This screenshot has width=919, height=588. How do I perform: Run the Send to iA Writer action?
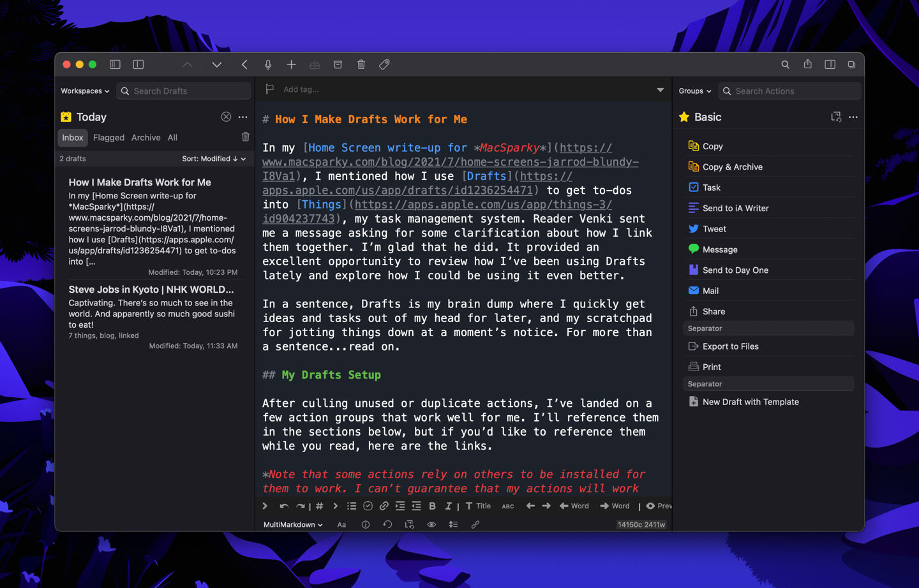769,208
